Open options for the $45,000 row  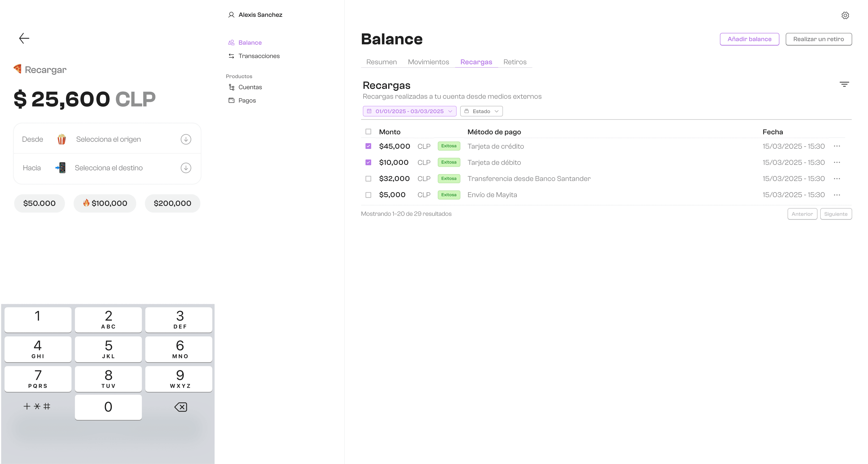pyautogui.click(x=837, y=146)
